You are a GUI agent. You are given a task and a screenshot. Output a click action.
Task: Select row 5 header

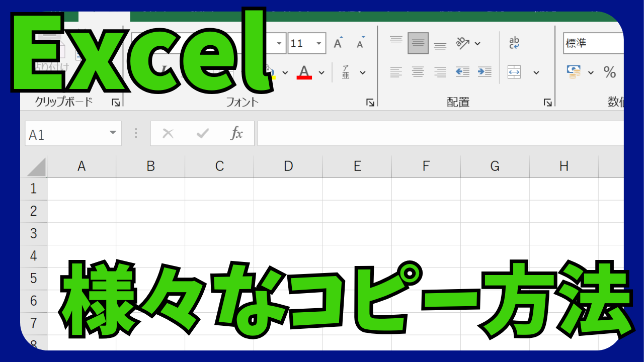[34, 279]
